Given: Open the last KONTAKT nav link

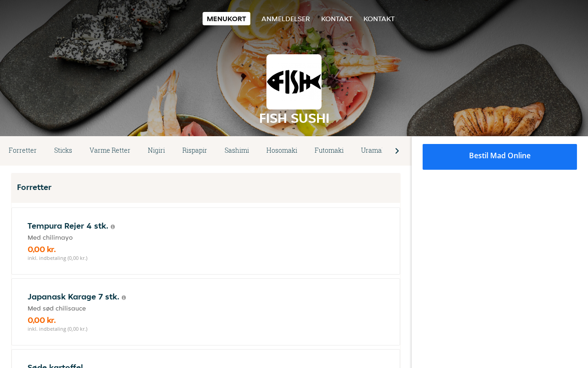Looking at the screenshot, I should click(x=379, y=19).
